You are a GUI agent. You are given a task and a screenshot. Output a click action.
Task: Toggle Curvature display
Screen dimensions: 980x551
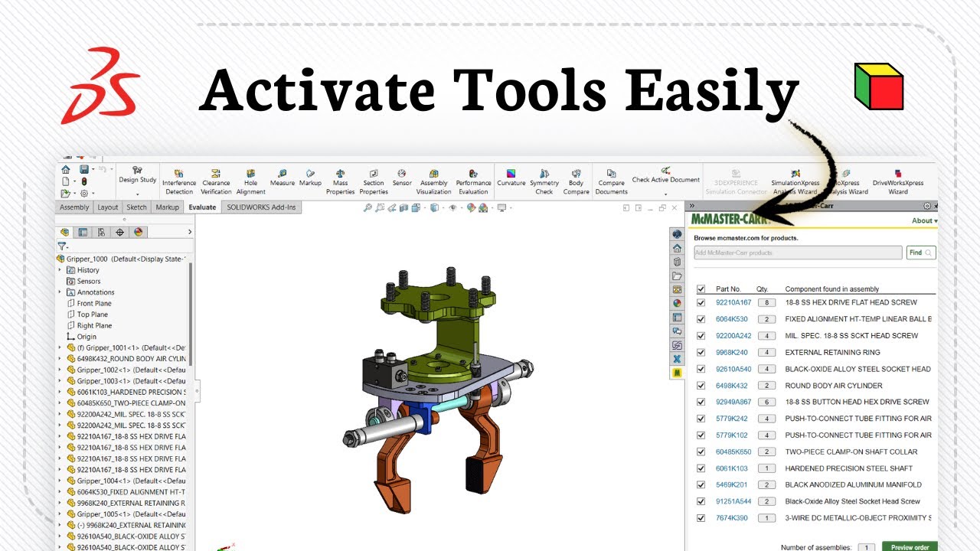pos(511,178)
